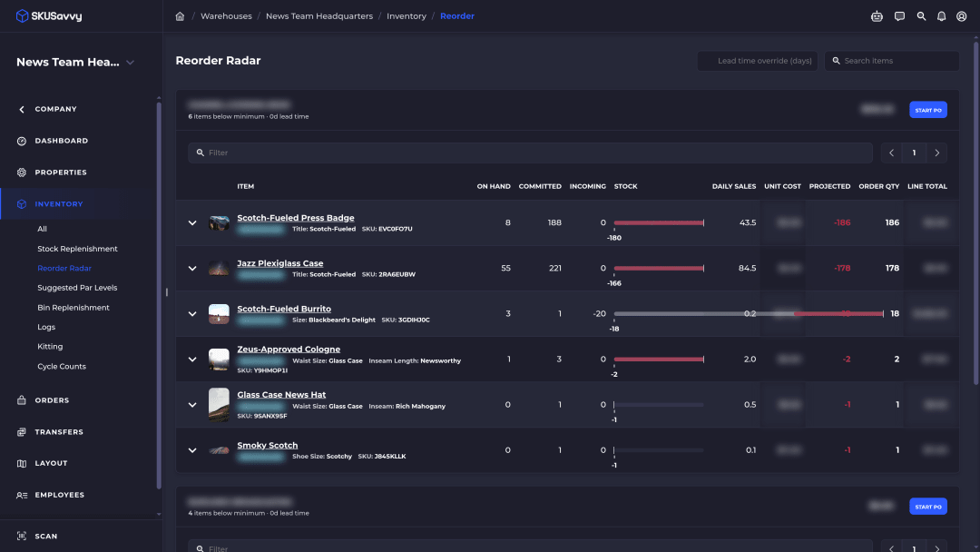Click the Smoky Scotch thumbnail

219,450
